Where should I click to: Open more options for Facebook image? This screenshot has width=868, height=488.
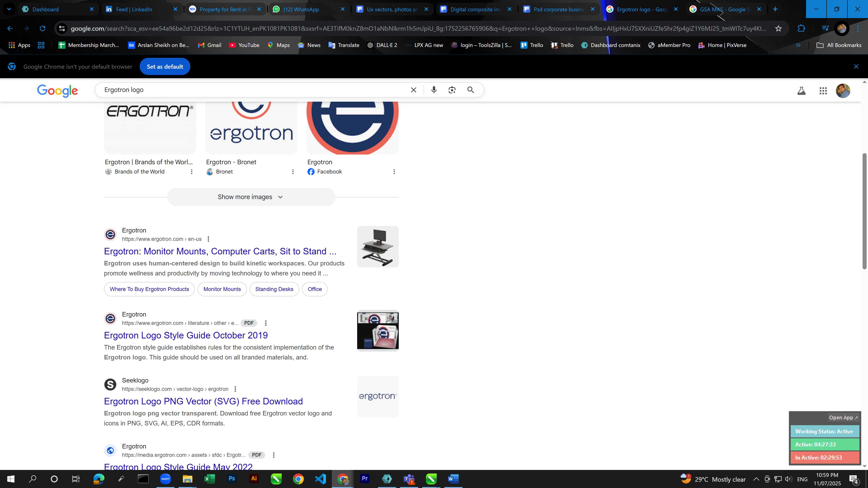[394, 172]
